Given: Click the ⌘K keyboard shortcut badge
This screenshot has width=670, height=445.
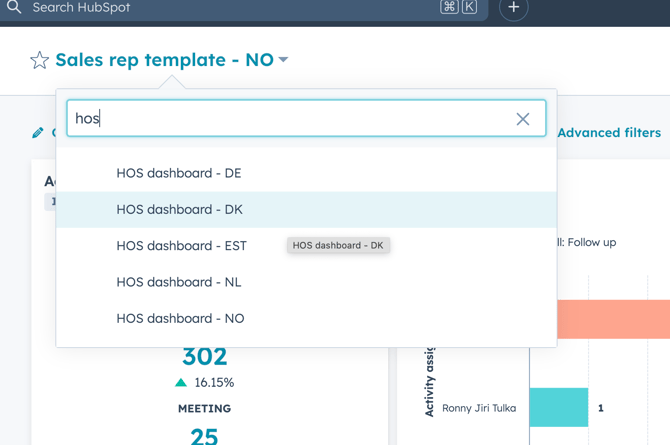Looking at the screenshot, I should pos(458,8).
